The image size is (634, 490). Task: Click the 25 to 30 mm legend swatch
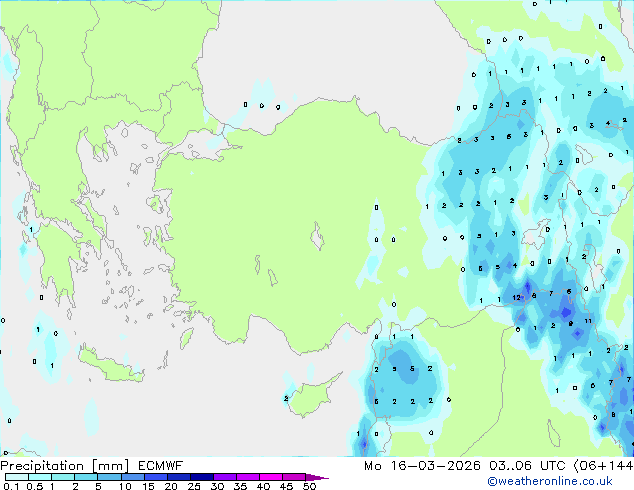pyautogui.click(x=201, y=477)
